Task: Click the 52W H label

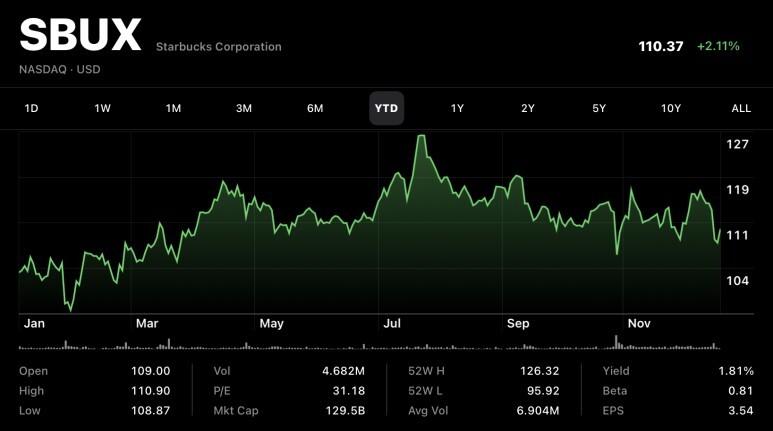Action: [x=426, y=371]
